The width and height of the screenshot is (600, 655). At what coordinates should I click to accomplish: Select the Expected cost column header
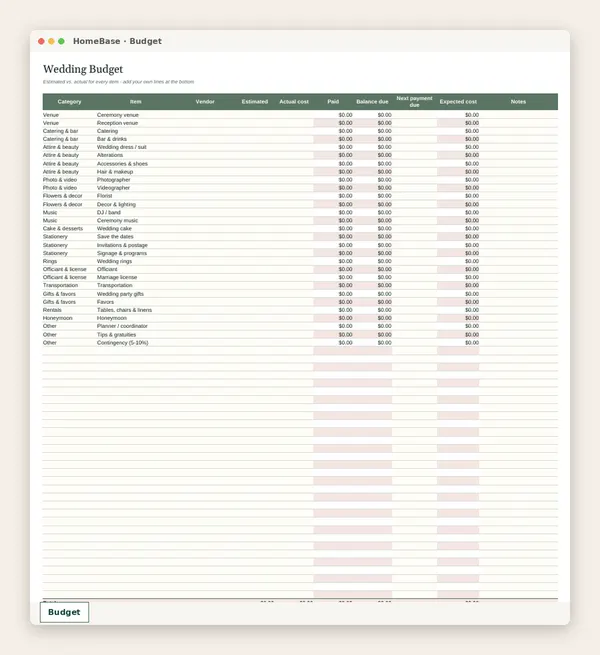pos(458,102)
